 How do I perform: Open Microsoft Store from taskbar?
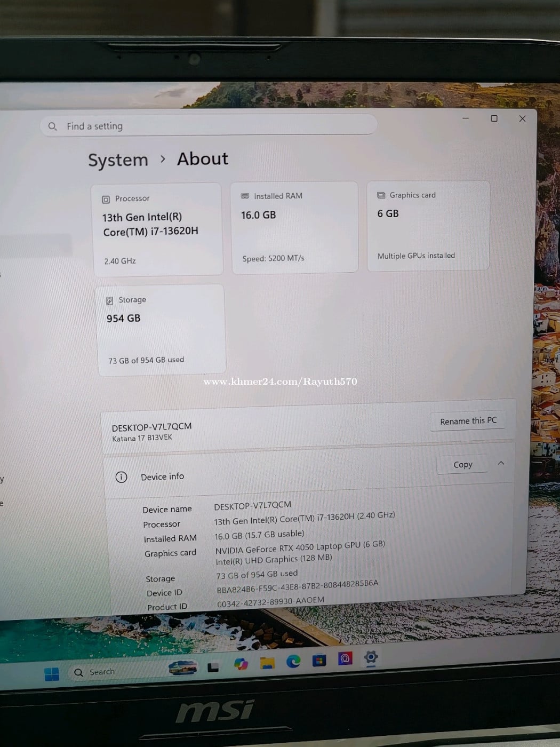click(319, 660)
